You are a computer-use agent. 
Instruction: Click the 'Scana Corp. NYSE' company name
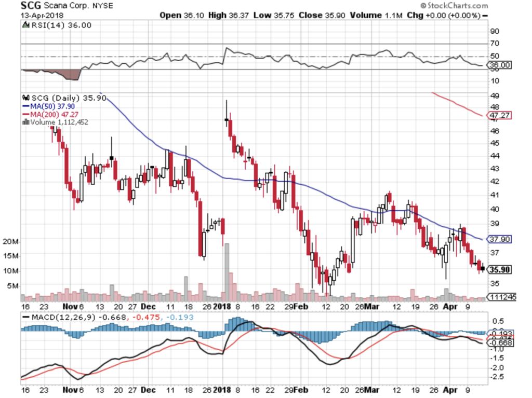pyautogui.click(x=78, y=6)
